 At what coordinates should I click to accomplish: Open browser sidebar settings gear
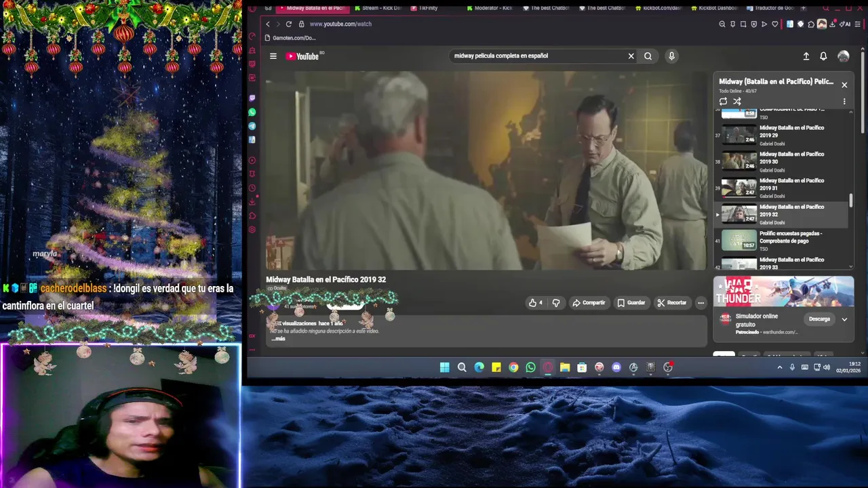click(x=252, y=230)
